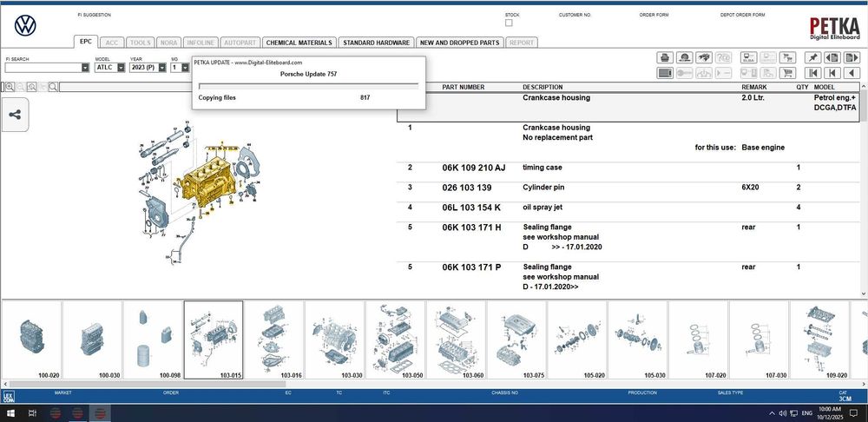The width and height of the screenshot is (868, 422).
Task: Zoom in on the parts diagram
Action: click(x=10, y=87)
